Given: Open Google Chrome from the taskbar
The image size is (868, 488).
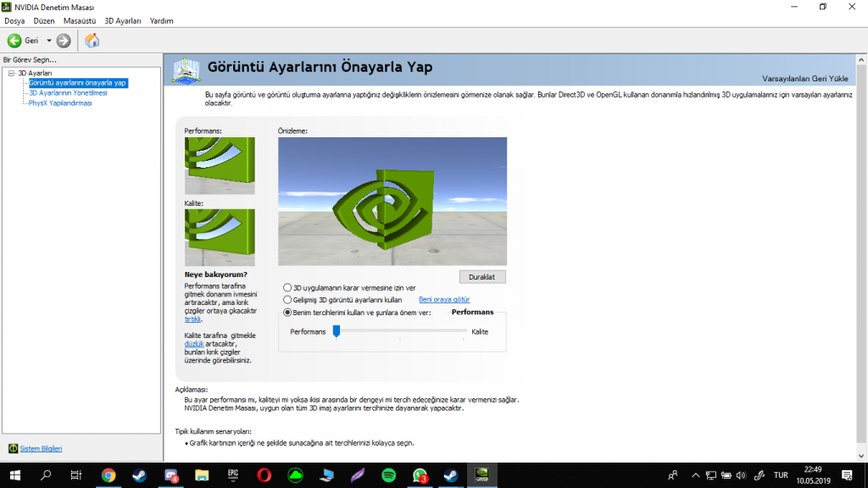Looking at the screenshot, I should point(108,475).
